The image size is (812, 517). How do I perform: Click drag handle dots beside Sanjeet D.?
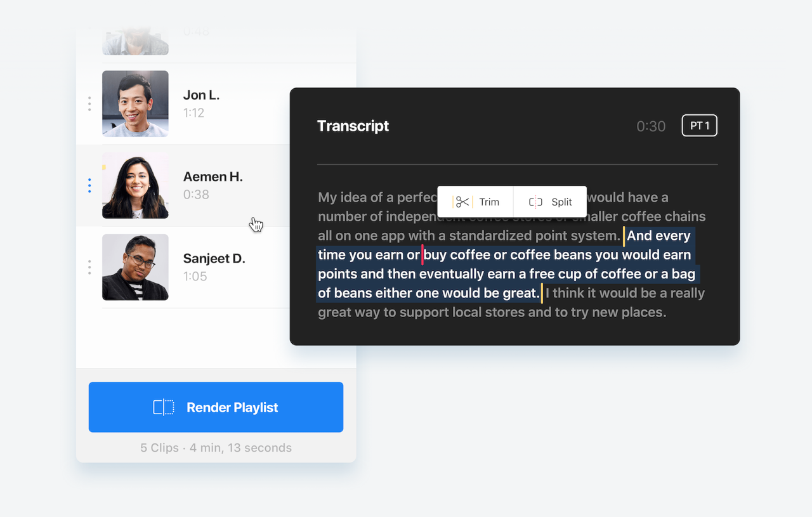89,267
